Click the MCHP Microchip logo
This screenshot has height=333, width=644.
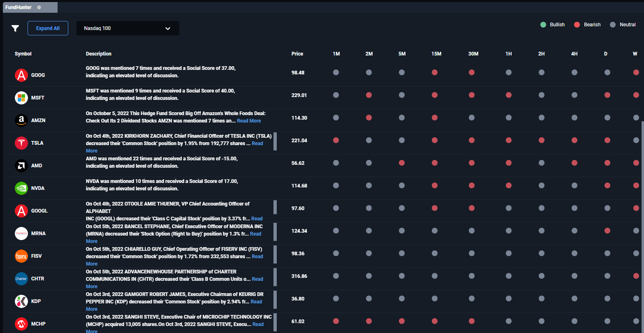[x=21, y=324]
